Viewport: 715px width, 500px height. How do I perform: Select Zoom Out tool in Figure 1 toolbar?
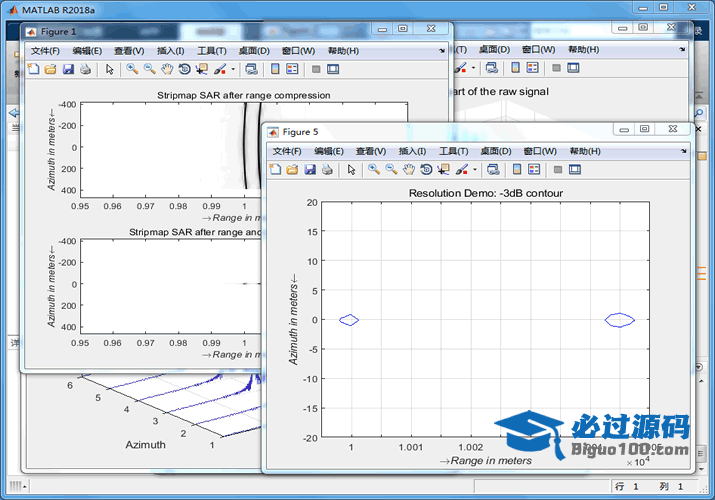pyautogui.click(x=149, y=69)
